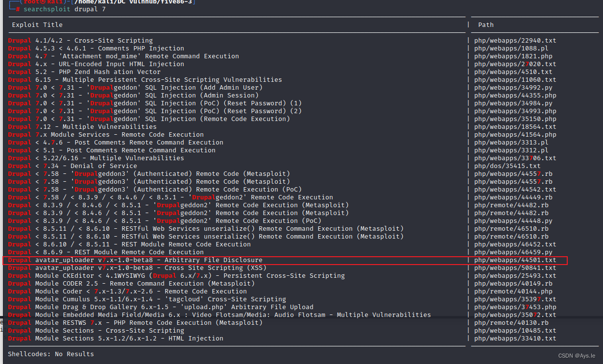The width and height of the screenshot is (603, 364).
Task: Click the 'Shellcodes: No Results' line
Action: pos(51,354)
